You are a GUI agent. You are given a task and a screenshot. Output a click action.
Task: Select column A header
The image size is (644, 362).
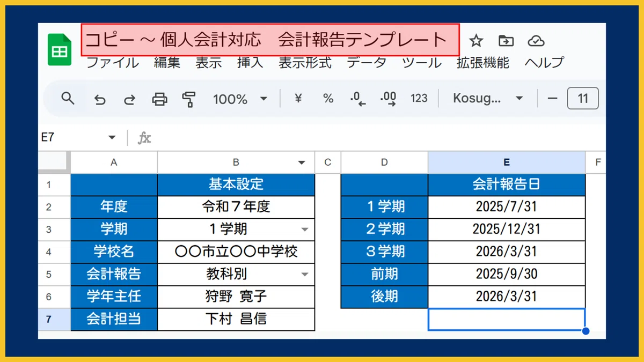[x=114, y=162]
